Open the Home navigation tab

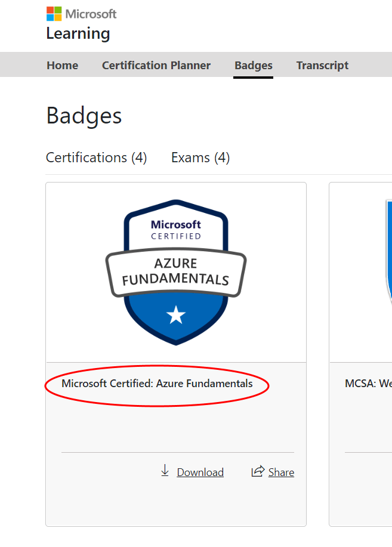(x=63, y=65)
